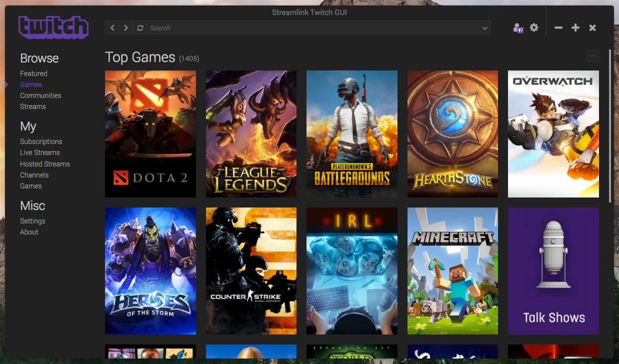Click the Twitch logo
Image resolution: width=619 pixels, height=364 pixels.
tap(53, 27)
